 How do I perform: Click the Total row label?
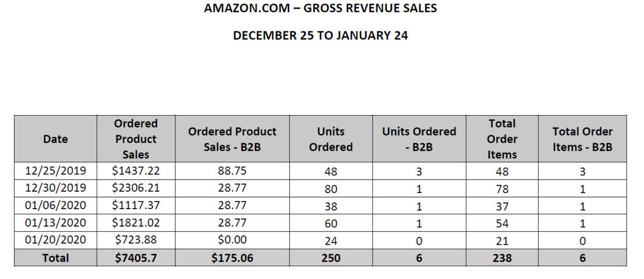[55, 257]
